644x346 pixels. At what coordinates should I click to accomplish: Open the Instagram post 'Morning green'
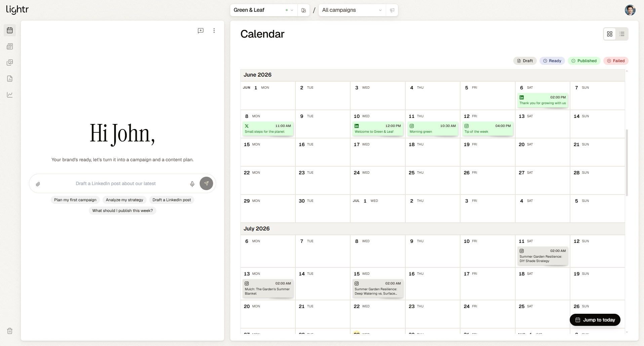(433, 129)
